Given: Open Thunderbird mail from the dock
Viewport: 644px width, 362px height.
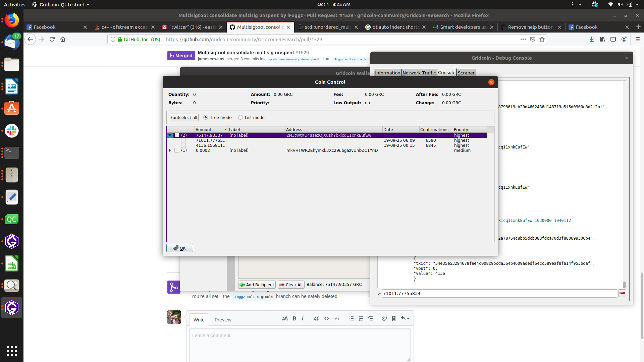Looking at the screenshot, I should 12,43.
